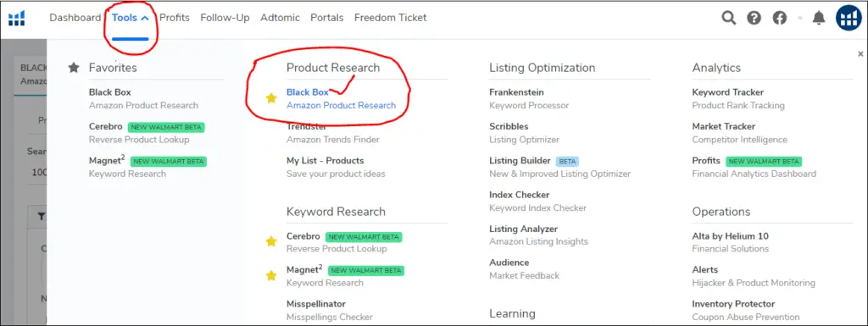Close the tools menu panel
The width and height of the screenshot is (868, 326).
click(860, 54)
